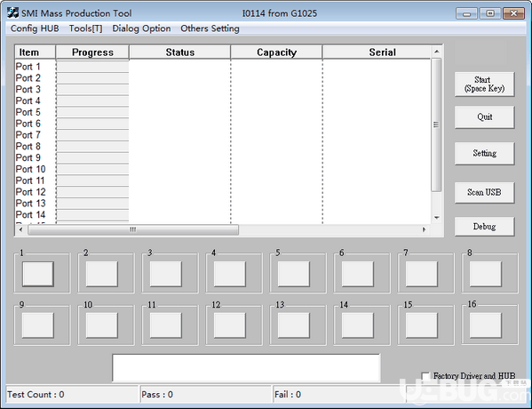Select the Port 14 row

(x=223, y=214)
